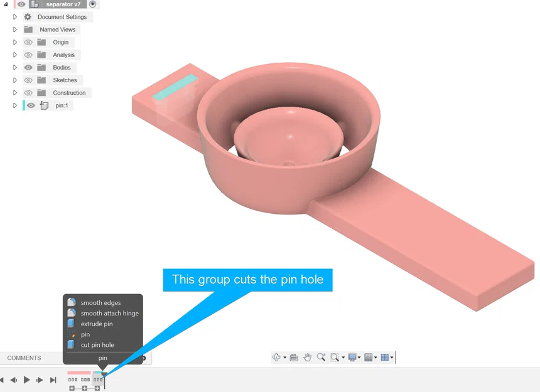Click the Play button in the timeline controls
540x392 pixels.
click(27, 379)
